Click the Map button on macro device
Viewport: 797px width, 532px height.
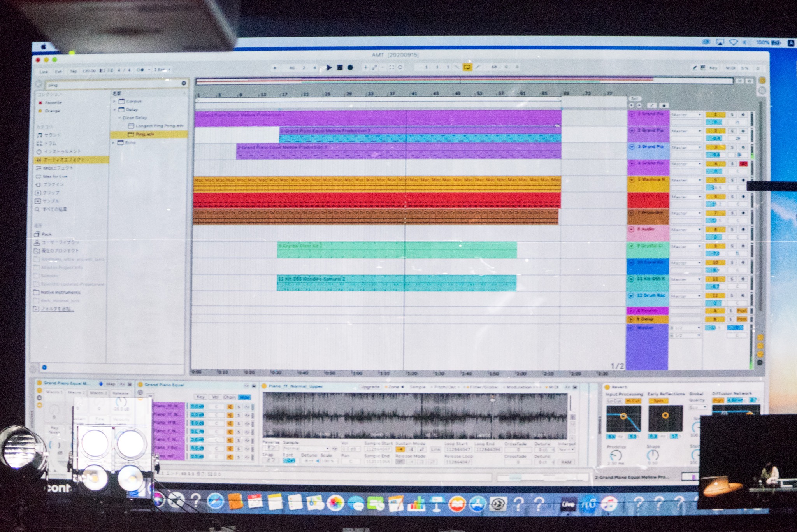point(111,384)
